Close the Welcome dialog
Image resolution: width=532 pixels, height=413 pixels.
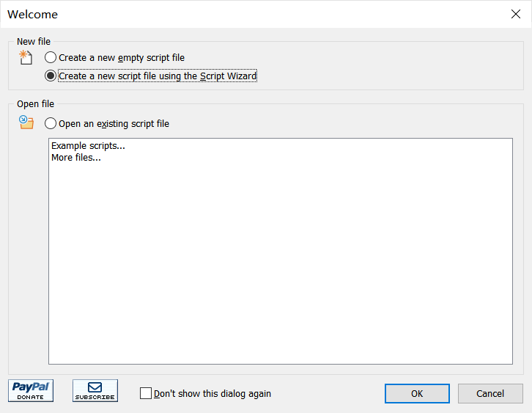(516, 14)
